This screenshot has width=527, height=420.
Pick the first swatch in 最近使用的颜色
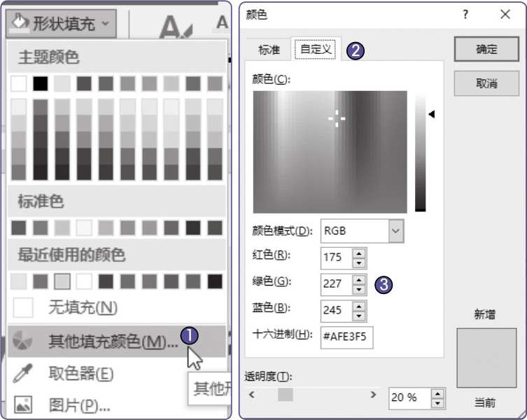(x=18, y=281)
